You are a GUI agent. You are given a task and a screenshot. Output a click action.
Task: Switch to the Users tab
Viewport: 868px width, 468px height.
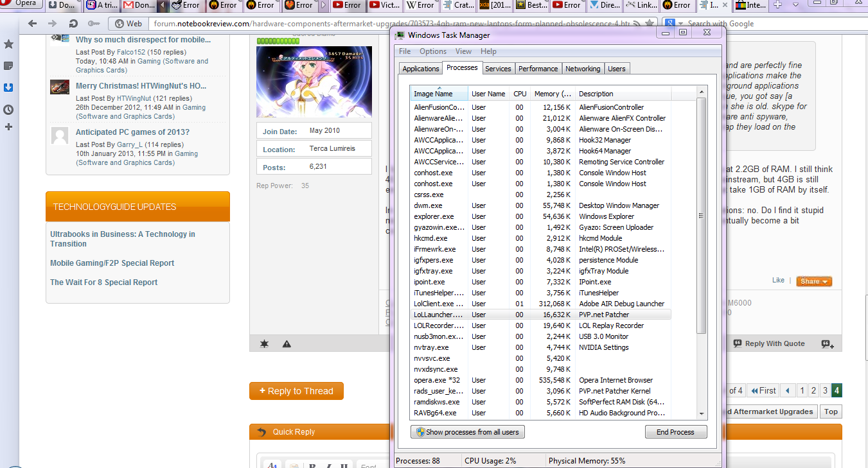pyautogui.click(x=617, y=69)
